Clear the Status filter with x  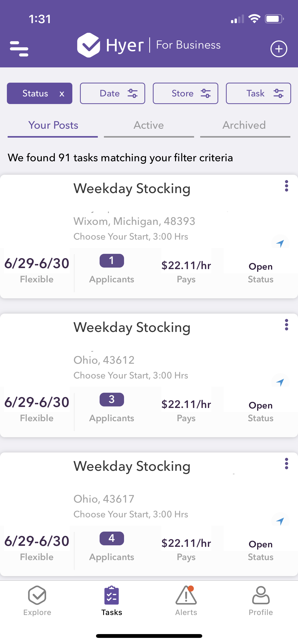pos(62,94)
